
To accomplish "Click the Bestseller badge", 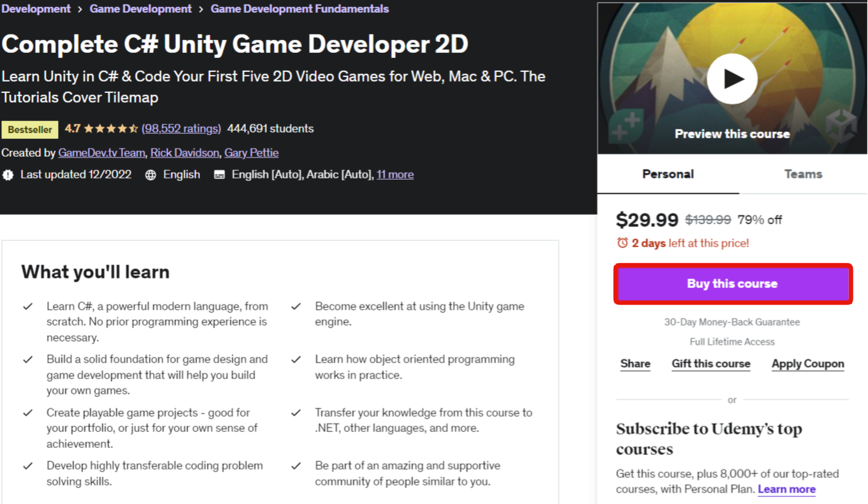I will pos(30,129).
